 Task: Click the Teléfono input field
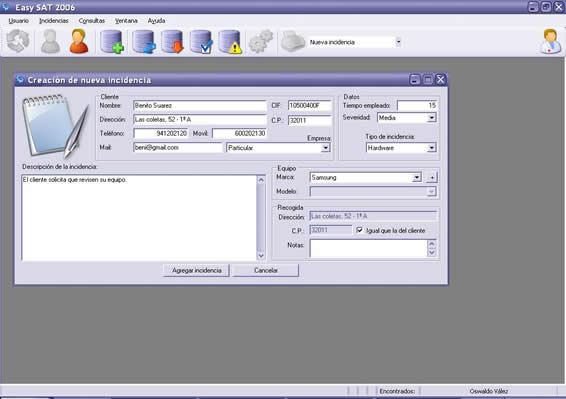(161, 133)
